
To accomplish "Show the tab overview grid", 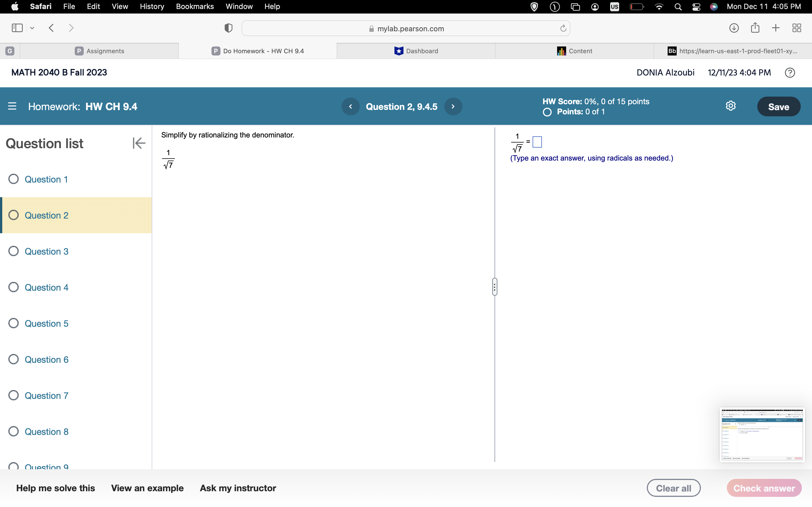I will [796, 28].
